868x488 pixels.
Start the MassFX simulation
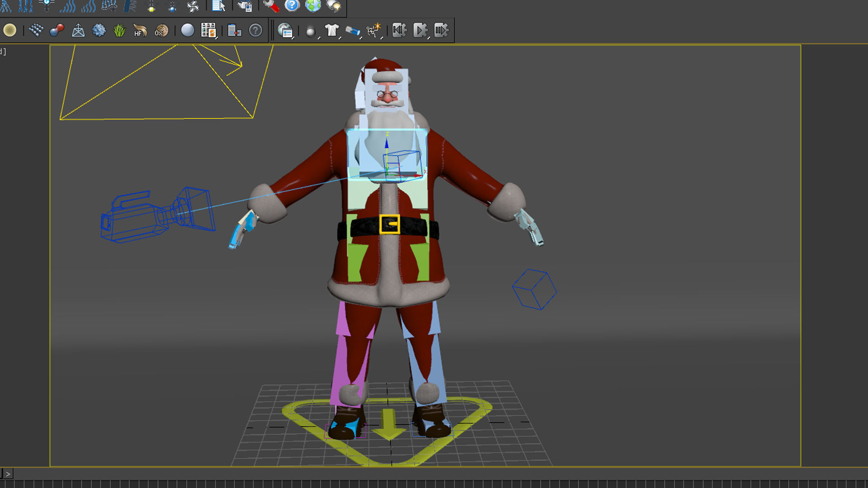point(420,30)
